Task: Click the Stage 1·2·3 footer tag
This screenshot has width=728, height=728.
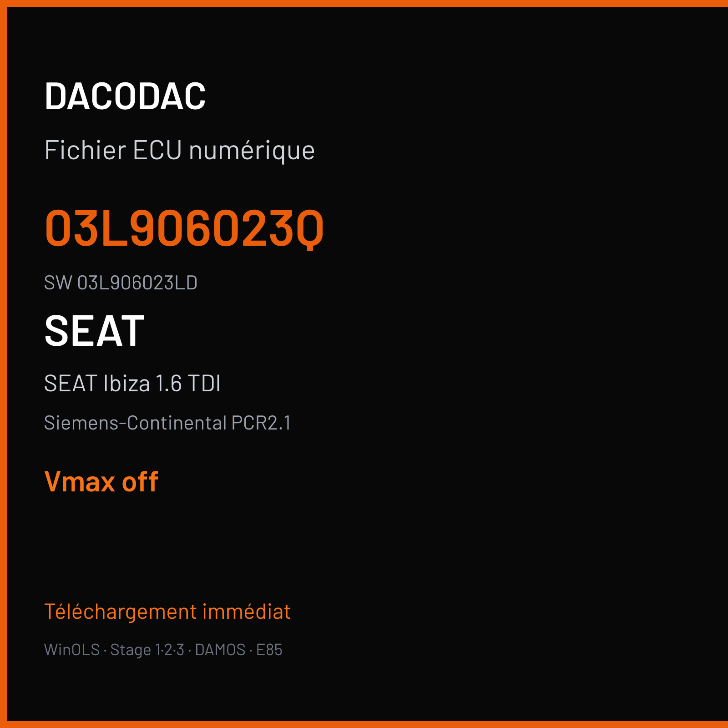Action: point(147,650)
